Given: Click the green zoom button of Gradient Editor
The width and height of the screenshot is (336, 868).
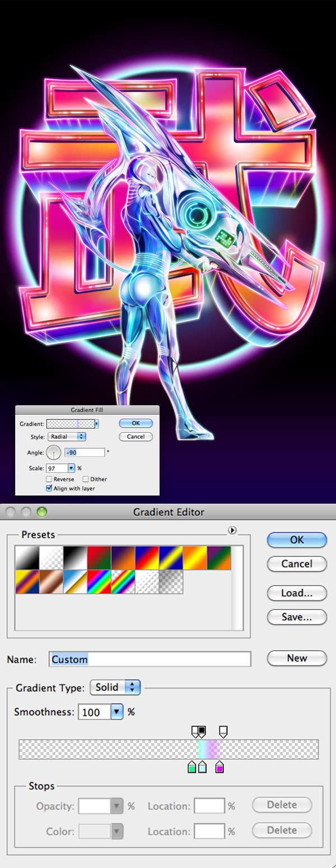Looking at the screenshot, I should (42, 512).
